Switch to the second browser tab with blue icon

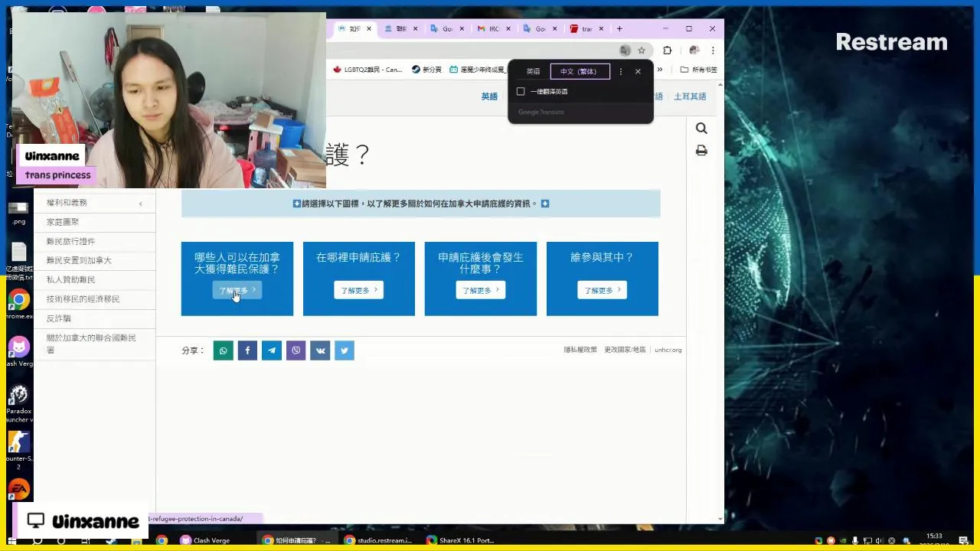click(x=400, y=29)
